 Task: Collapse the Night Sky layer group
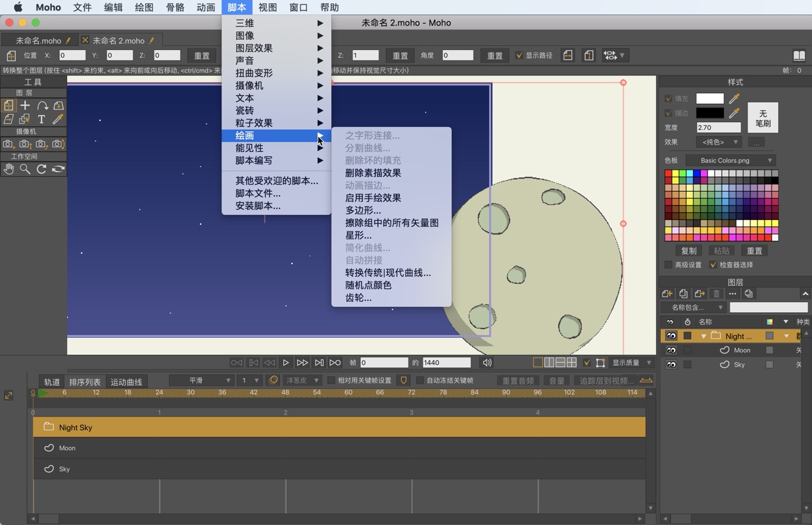pyautogui.click(x=704, y=336)
